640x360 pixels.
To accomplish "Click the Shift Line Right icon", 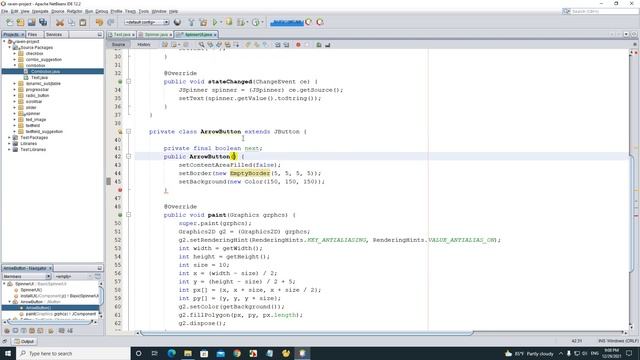I will (x=286, y=44).
